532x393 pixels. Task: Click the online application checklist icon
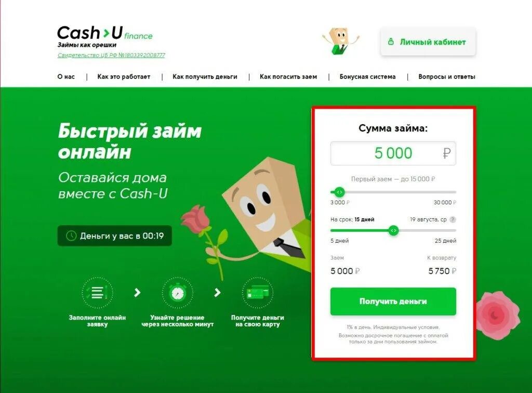[97, 293]
